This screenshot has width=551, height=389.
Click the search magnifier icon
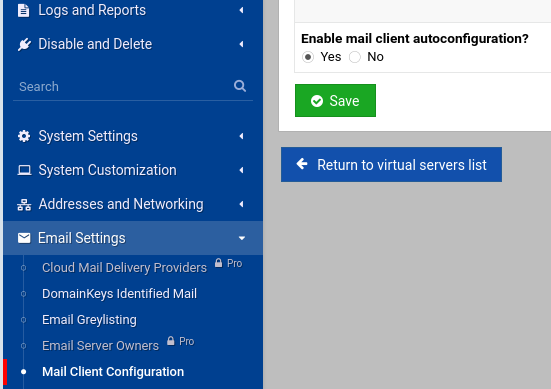pos(240,86)
